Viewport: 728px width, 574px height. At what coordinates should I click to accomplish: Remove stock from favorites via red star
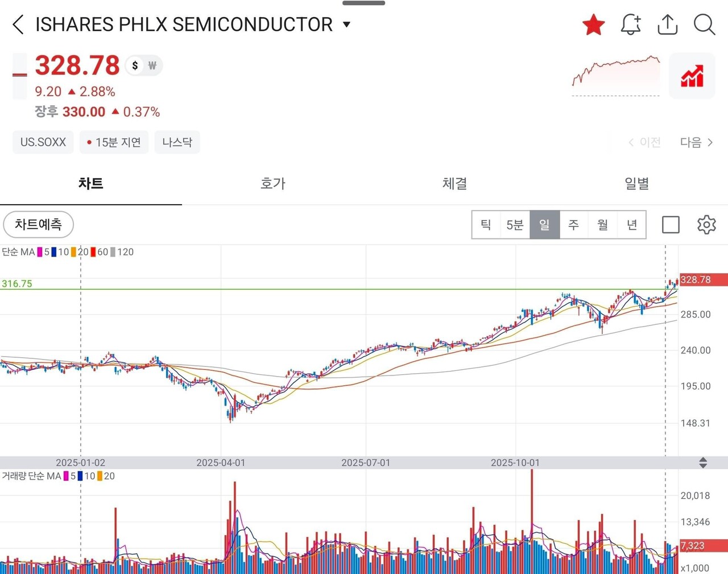point(593,24)
